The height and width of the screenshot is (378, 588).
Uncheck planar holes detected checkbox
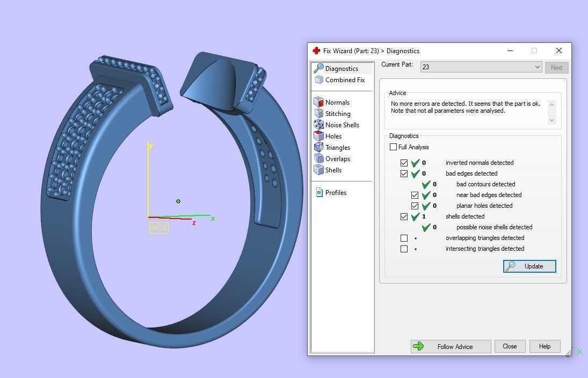click(x=415, y=206)
